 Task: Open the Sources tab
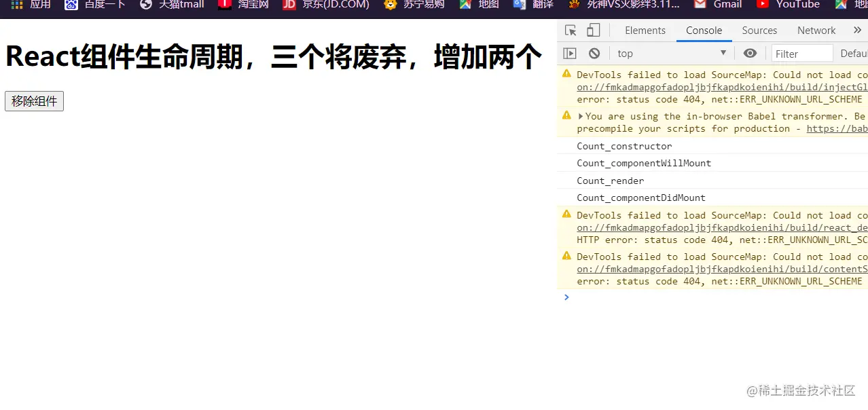click(x=759, y=30)
